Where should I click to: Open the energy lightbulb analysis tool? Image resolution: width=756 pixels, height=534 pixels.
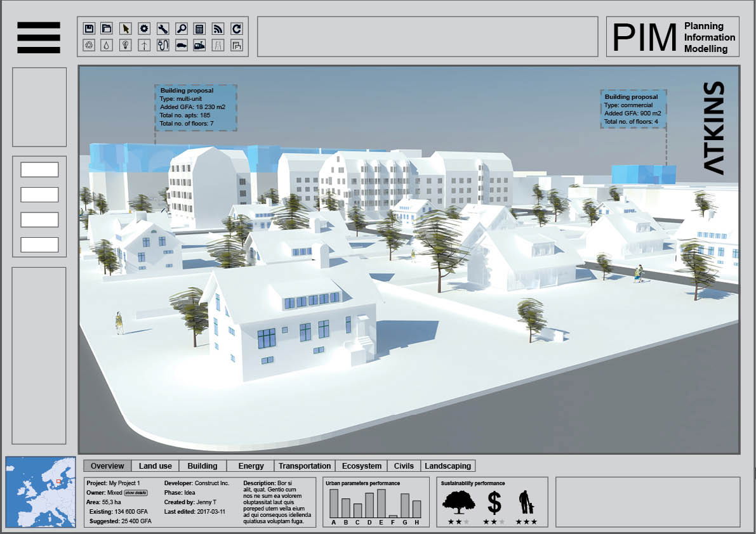(x=126, y=44)
